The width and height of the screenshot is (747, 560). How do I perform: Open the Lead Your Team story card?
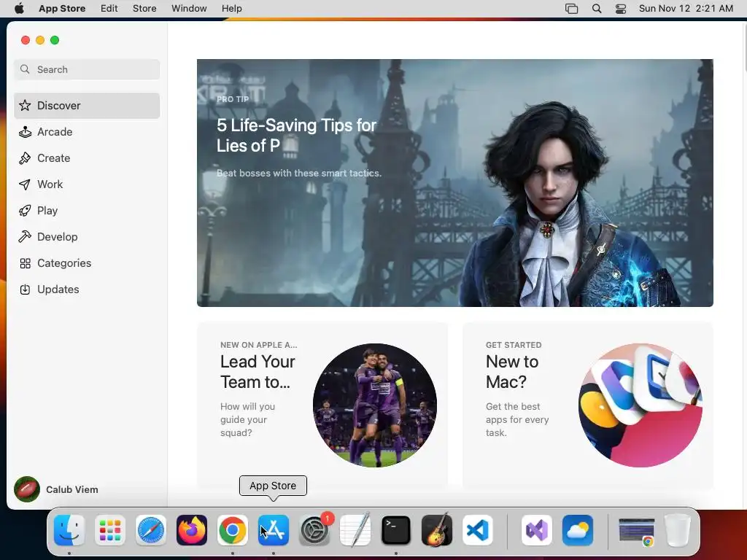322,405
